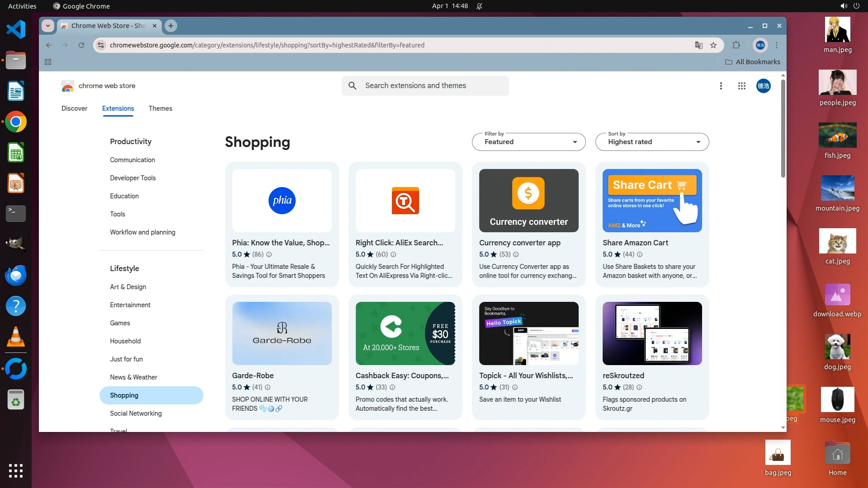The width and height of the screenshot is (868, 488).
Task: Open the Social Networking category link
Action: click(x=136, y=413)
